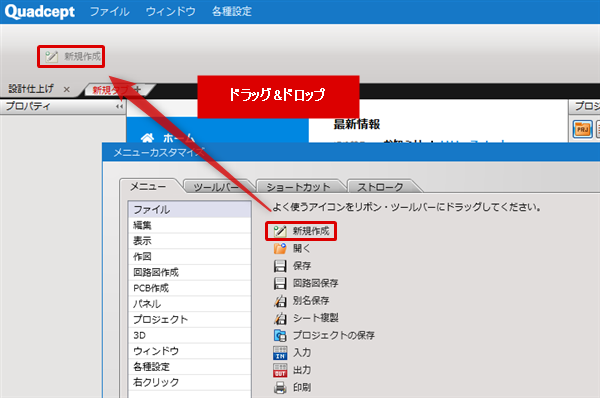Screen dimensions: 600x398
Task: Select 各種設定 in the category list
Action: (190, 367)
